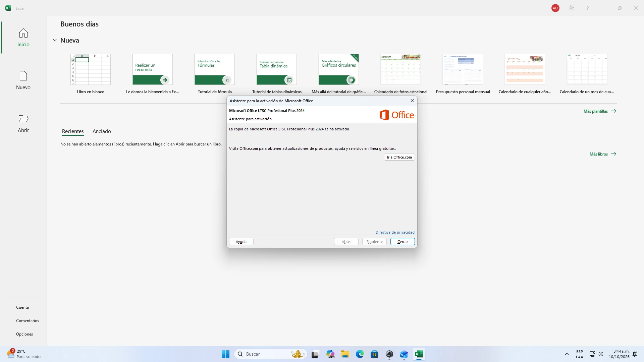
Task: Open Realizar un recorrido welcome template
Action: [x=153, y=74]
